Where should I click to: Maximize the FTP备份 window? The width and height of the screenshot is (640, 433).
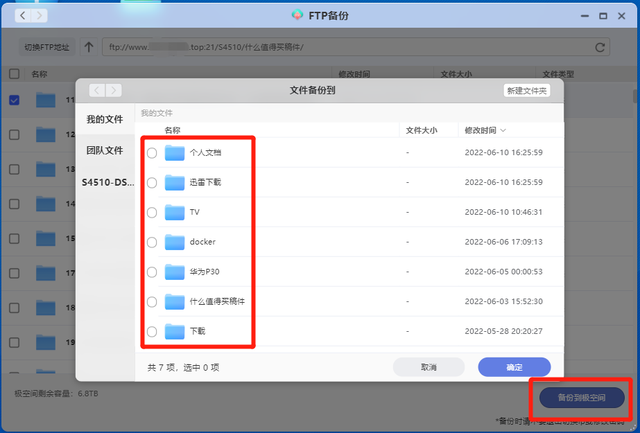[x=603, y=16]
